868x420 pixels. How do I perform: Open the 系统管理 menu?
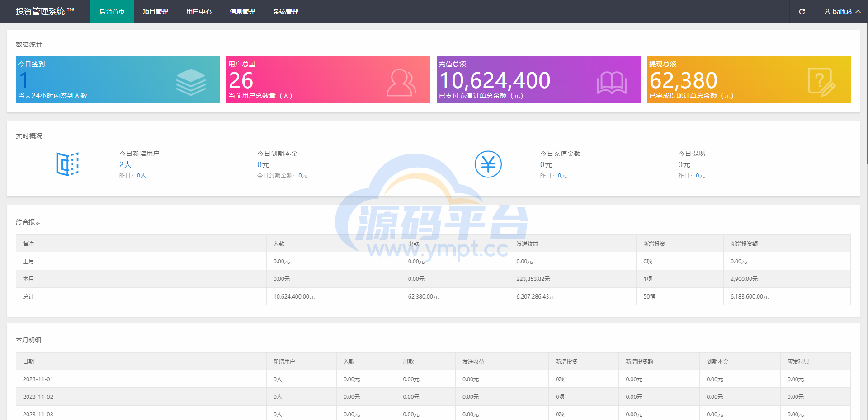286,12
